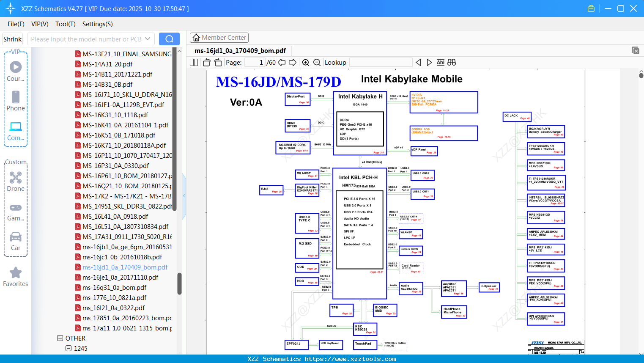This screenshot has width=644, height=363.
Task: Open the Phone category in sidebar
Action: [x=16, y=101]
